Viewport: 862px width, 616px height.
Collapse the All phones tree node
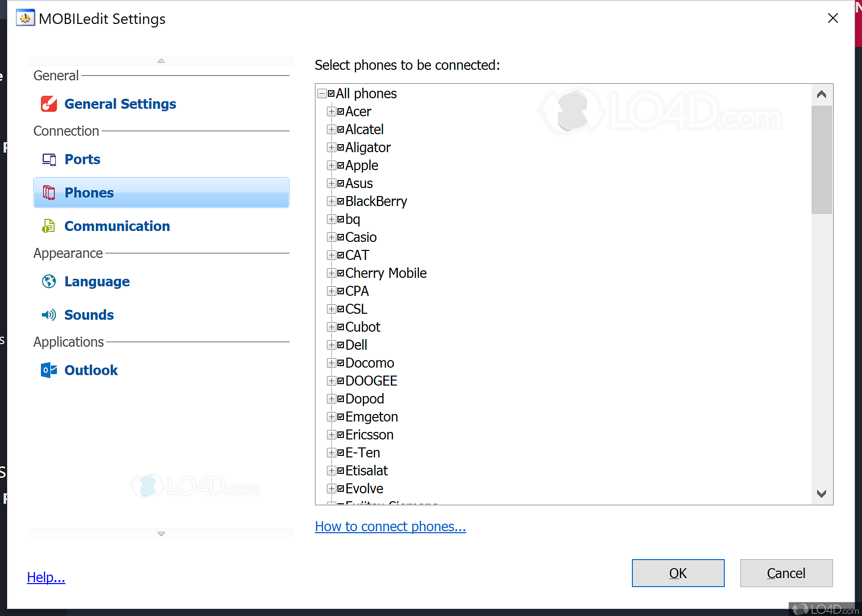pos(322,94)
